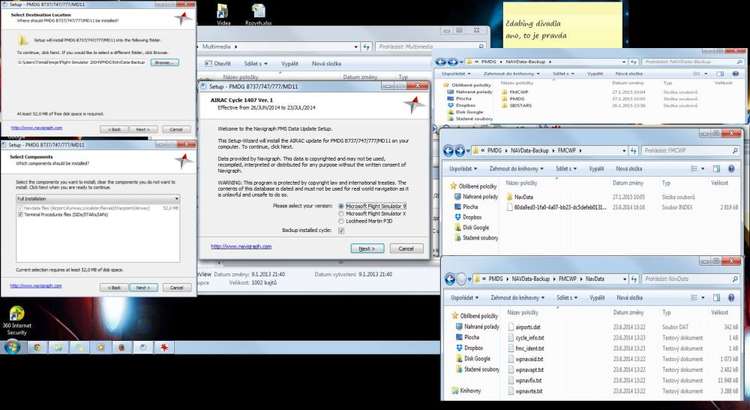
Task: Select Microsoft Flight Simulator X radio button
Action: [x=341, y=214]
